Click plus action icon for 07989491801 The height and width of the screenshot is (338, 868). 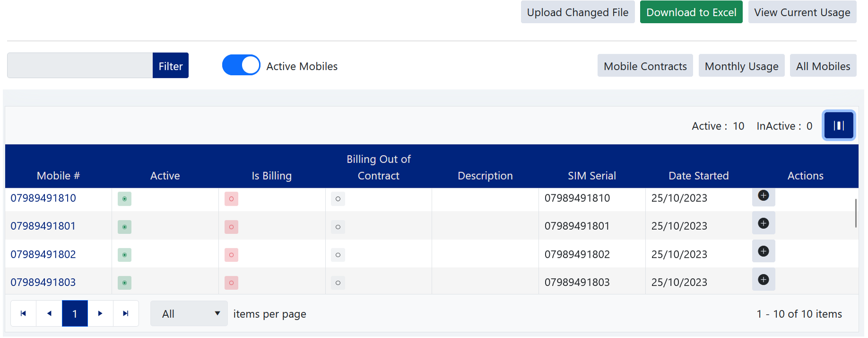[763, 224]
